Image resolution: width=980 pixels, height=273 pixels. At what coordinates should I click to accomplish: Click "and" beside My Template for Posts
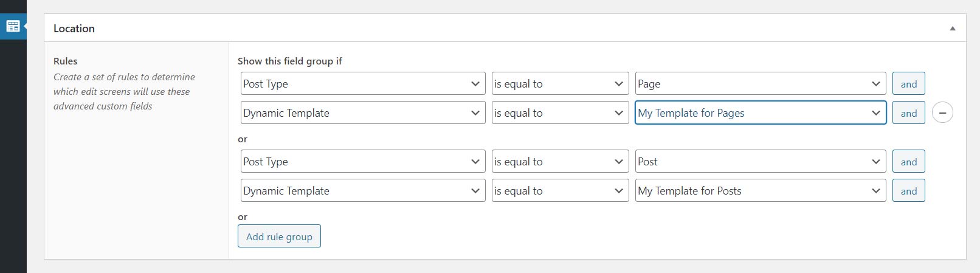pos(908,191)
